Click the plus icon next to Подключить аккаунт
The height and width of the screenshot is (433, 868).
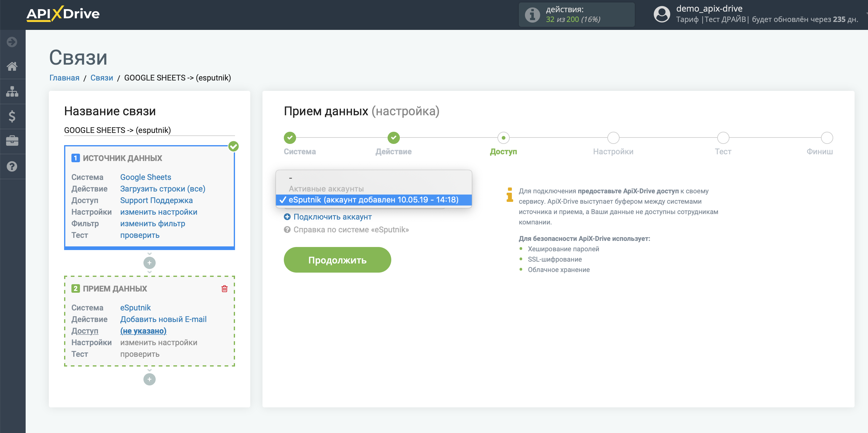tap(287, 217)
